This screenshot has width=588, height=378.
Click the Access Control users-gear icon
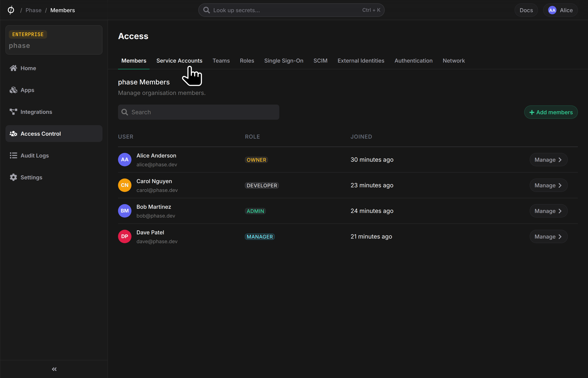coord(13,134)
